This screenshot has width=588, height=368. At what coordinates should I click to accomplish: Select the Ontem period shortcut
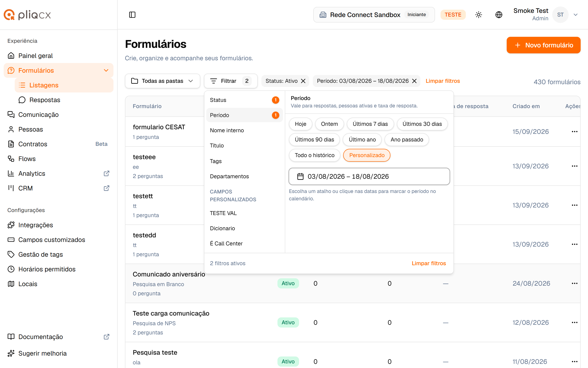coord(329,124)
